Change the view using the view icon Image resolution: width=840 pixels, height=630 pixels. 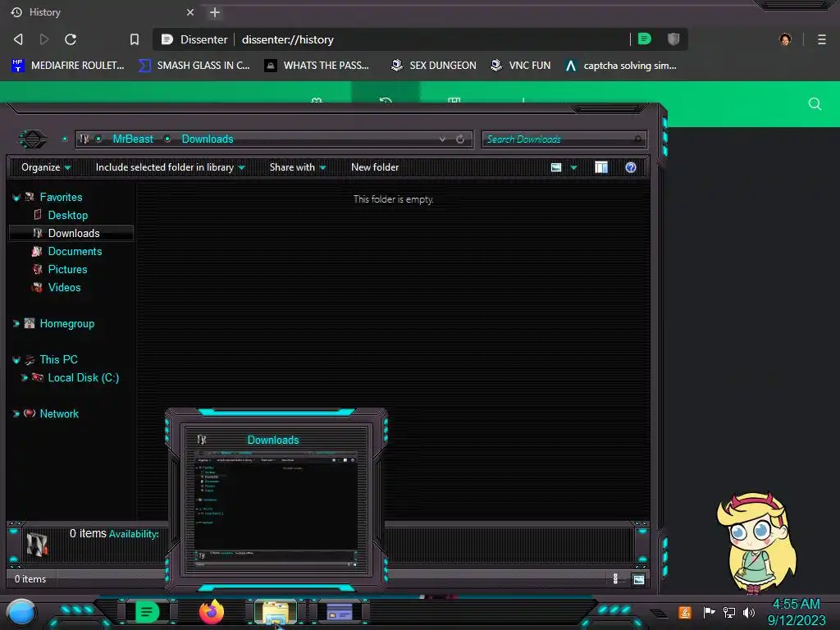pos(556,167)
